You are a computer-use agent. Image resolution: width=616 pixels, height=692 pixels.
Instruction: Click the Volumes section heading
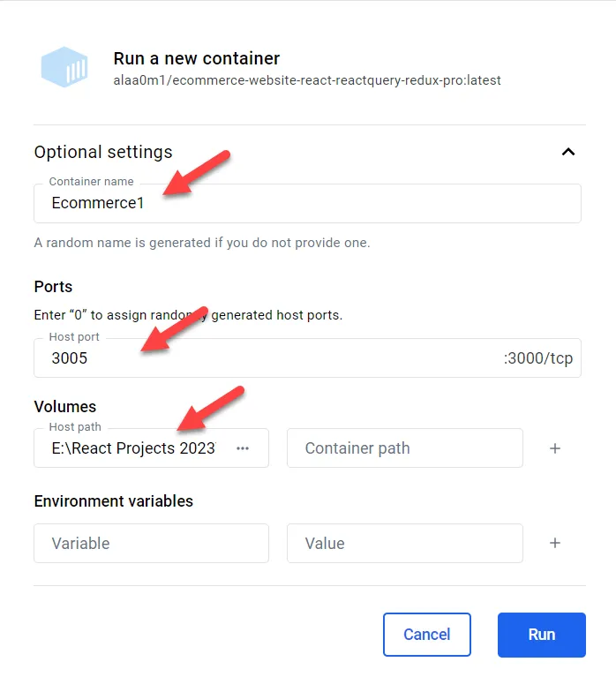pyautogui.click(x=64, y=407)
